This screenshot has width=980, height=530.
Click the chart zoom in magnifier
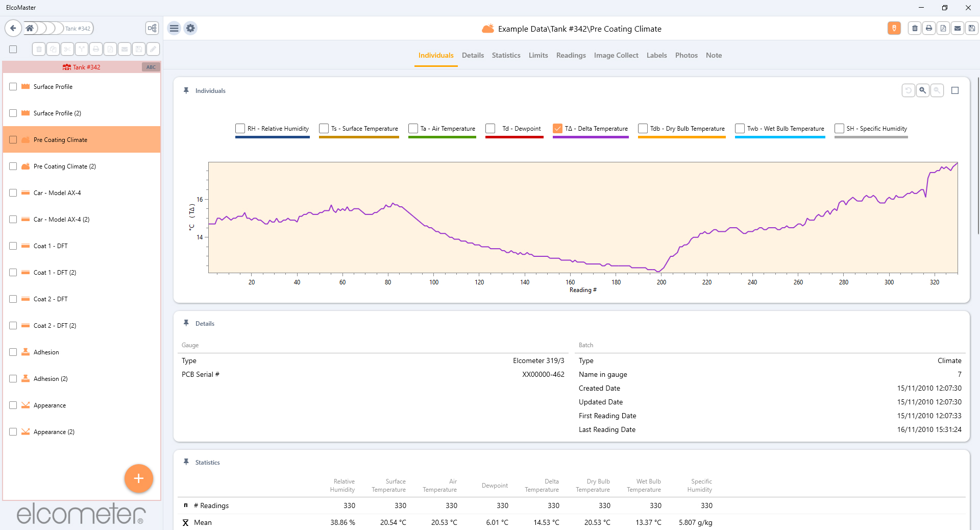click(922, 90)
